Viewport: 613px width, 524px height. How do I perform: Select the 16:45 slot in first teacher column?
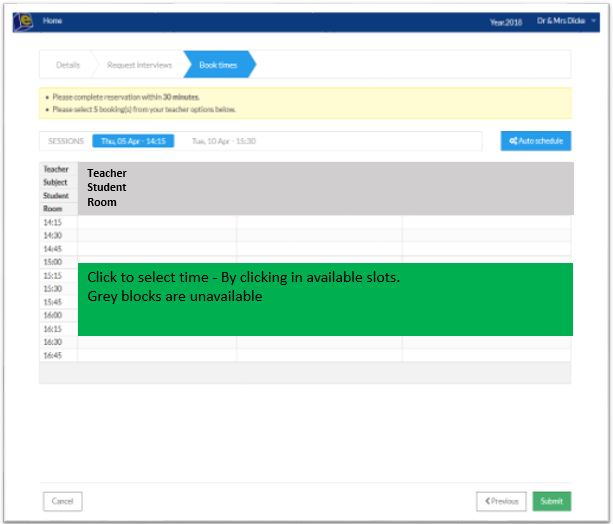click(157, 355)
